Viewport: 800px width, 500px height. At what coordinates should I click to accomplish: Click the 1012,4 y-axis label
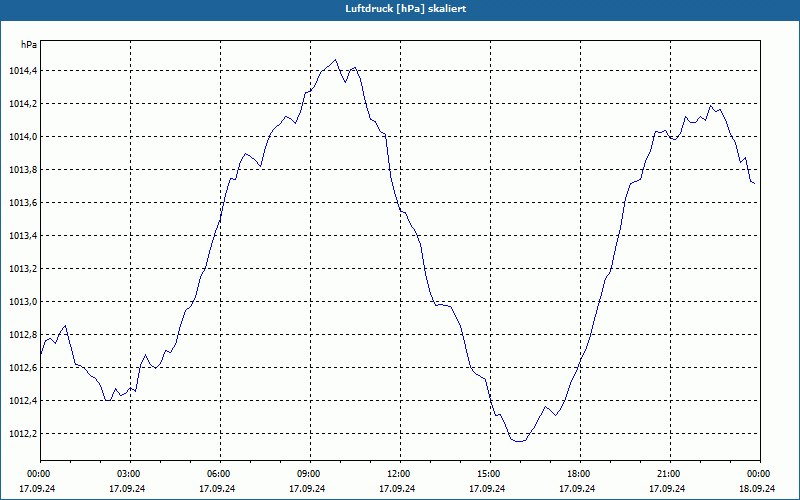pos(23,401)
